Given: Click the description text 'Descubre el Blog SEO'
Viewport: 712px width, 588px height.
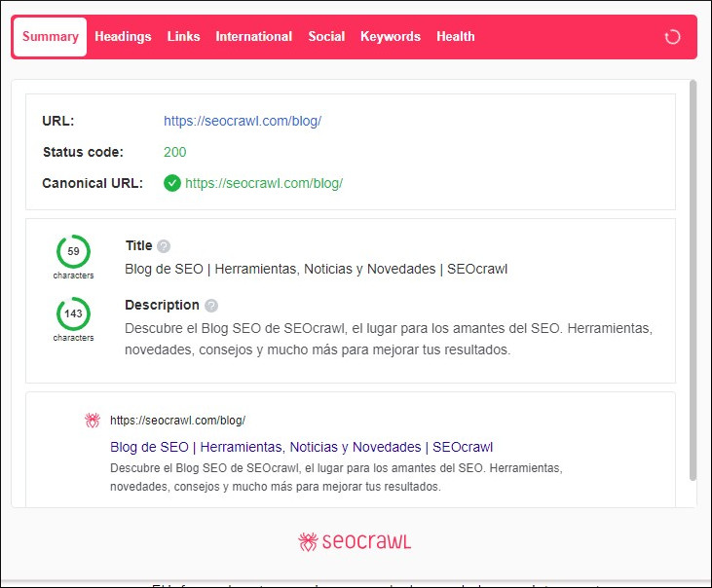Looking at the screenshot, I should tap(389, 339).
